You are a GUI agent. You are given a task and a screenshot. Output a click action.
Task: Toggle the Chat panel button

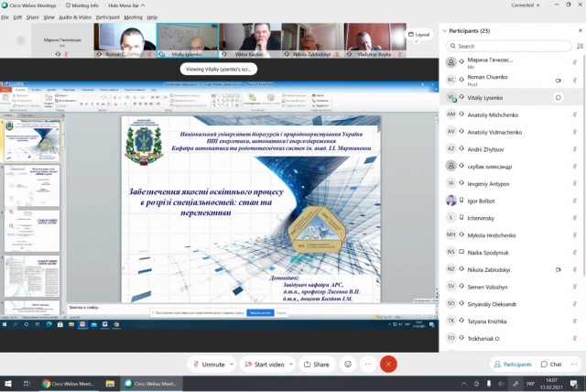coord(551,364)
